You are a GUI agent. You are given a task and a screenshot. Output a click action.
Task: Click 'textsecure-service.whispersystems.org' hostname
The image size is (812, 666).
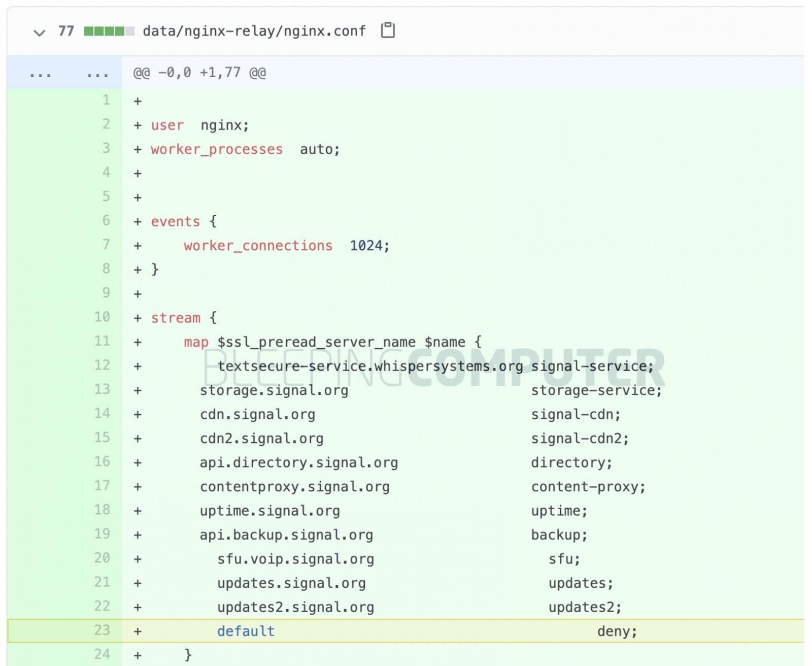pos(370,367)
